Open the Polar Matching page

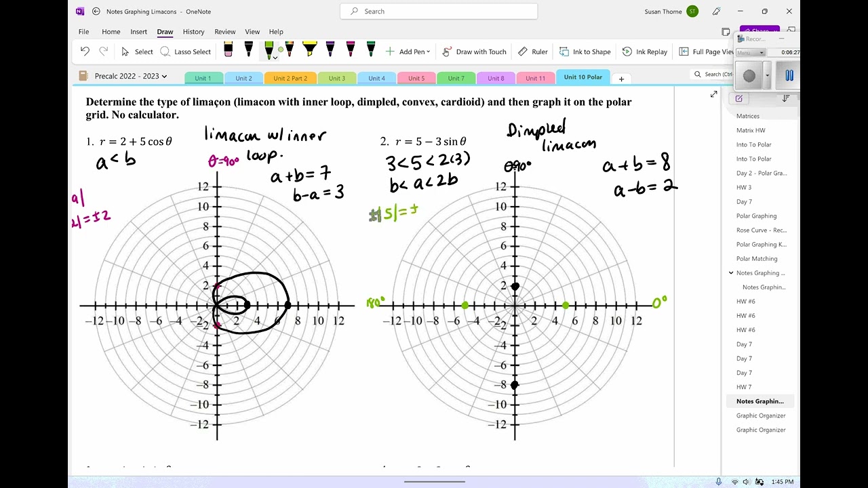[757, 259]
